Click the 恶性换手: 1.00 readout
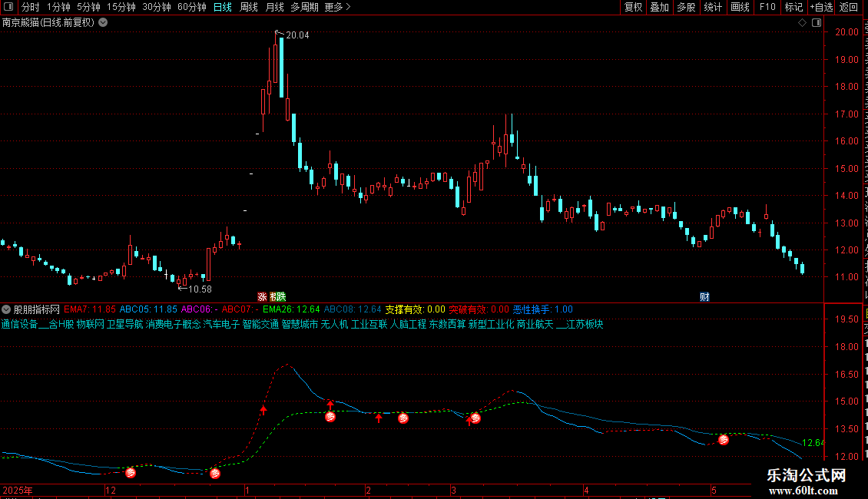Screen dimensions: 868x499 click(543, 309)
